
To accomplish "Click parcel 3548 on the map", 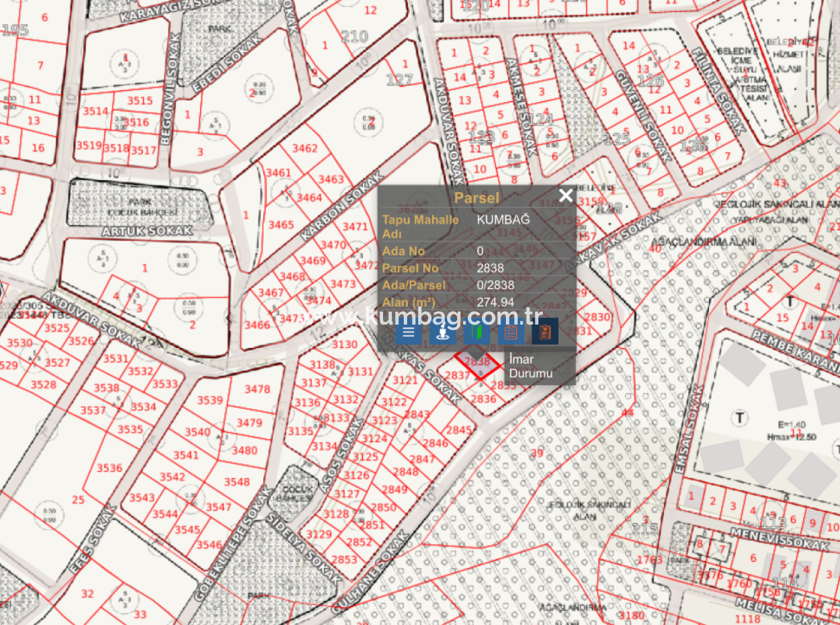I will click(237, 482).
